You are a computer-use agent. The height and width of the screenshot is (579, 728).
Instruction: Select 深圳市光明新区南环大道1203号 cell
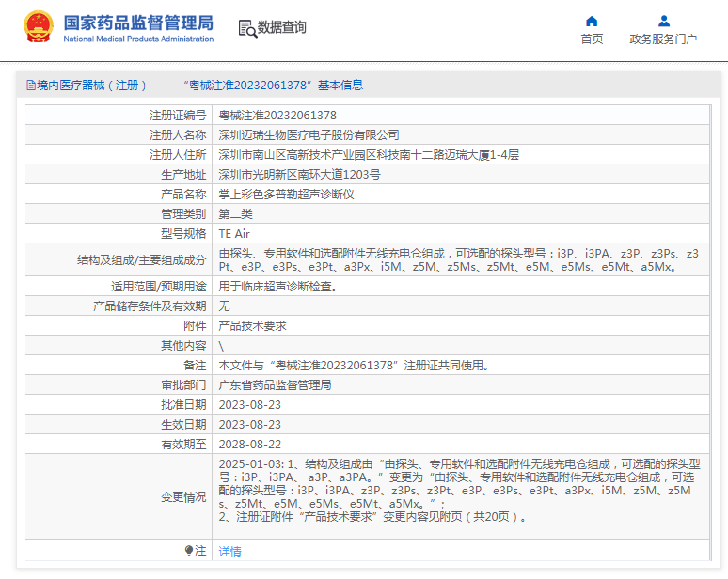coord(299,175)
